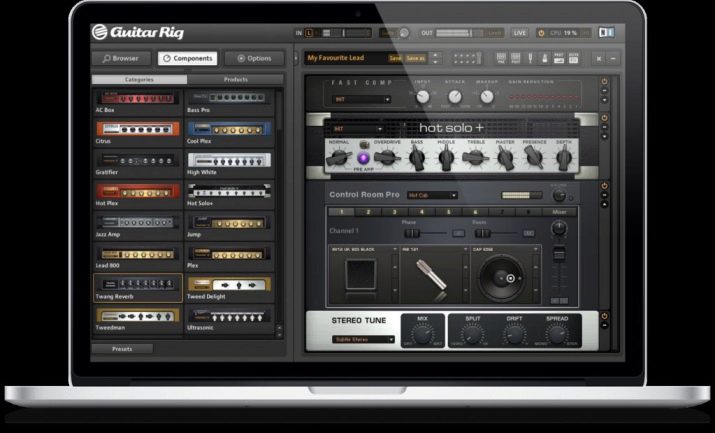Open the preset volume PRST toolbar icon
Viewport: 715px width, 433px height.
[x=559, y=58]
